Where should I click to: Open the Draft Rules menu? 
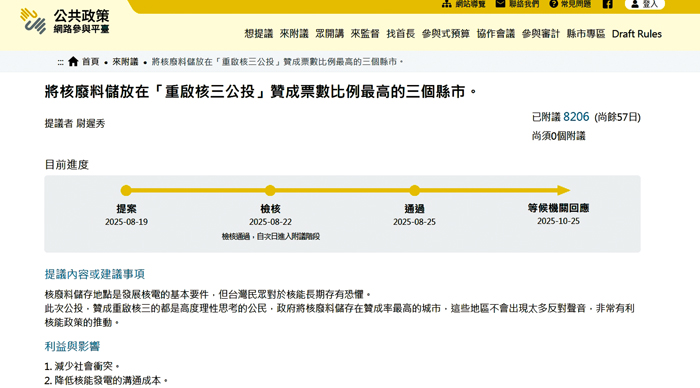[x=637, y=34]
